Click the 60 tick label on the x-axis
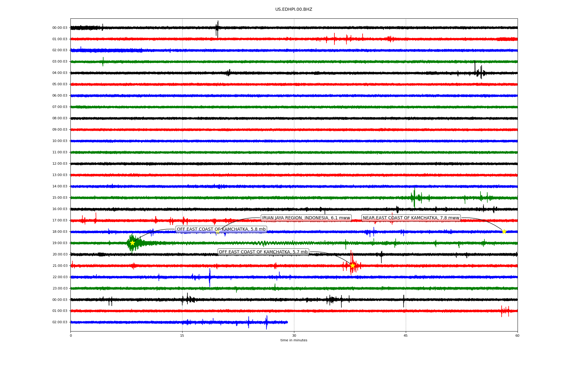The height and width of the screenshot is (368, 588). pyautogui.click(x=517, y=335)
